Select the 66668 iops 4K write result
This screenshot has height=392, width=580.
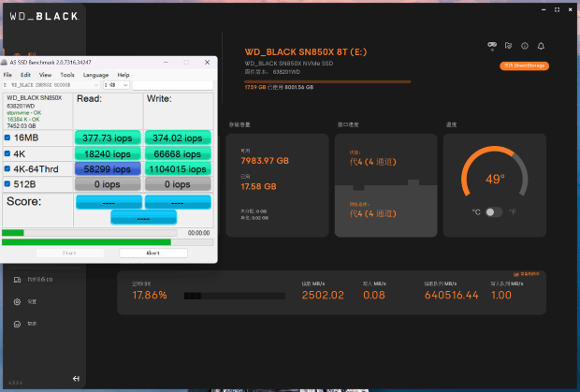tap(178, 153)
